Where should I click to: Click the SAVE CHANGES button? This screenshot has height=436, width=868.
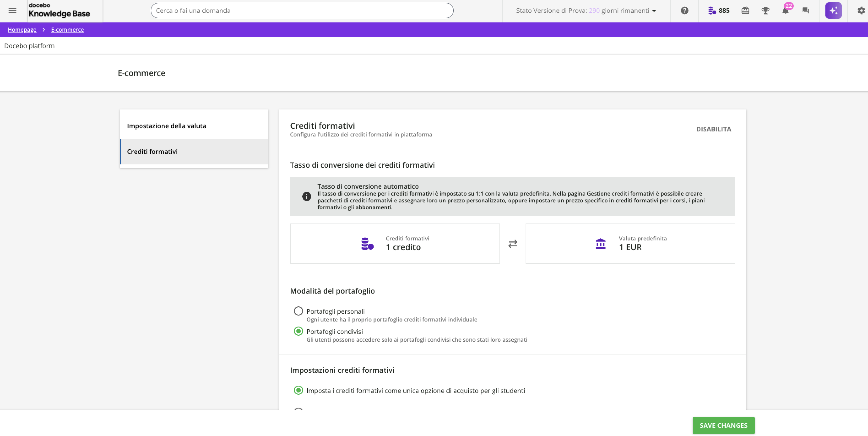723,425
